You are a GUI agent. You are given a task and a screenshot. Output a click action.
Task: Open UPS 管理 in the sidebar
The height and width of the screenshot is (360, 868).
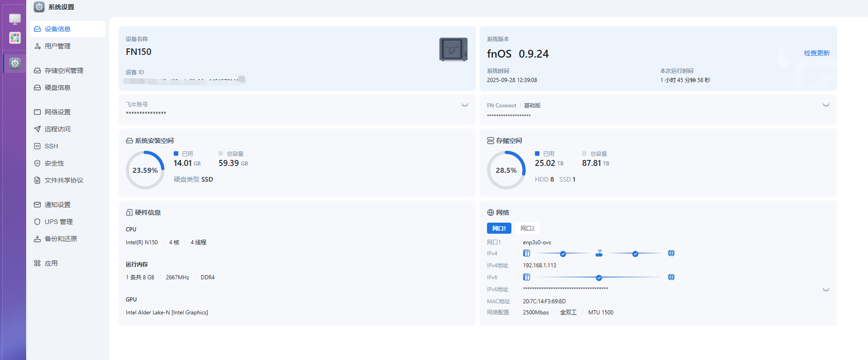pyautogui.click(x=68, y=222)
